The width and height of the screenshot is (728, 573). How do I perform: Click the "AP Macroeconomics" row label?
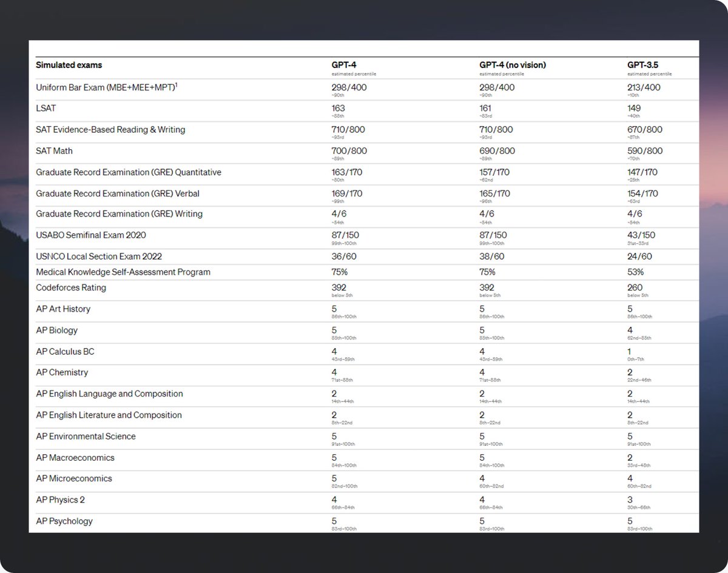tap(75, 458)
